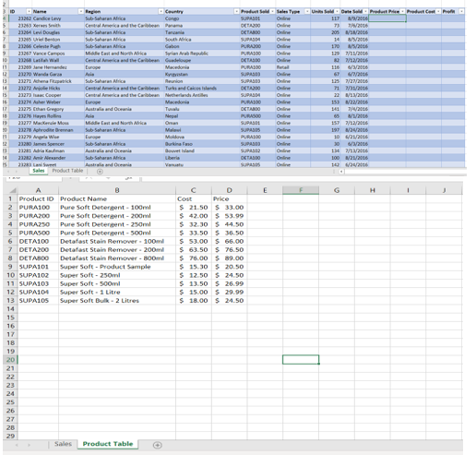Viewport: 476px width, 455px height.
Task: Select column E header in the lower sheet
Action: pos(265,190)
